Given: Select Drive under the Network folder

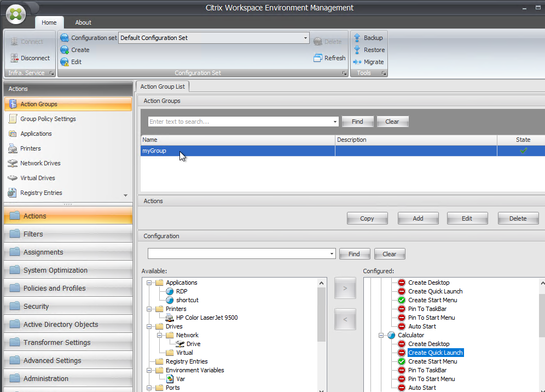Looking at the screenshot, I should click(x=193, y=344).
